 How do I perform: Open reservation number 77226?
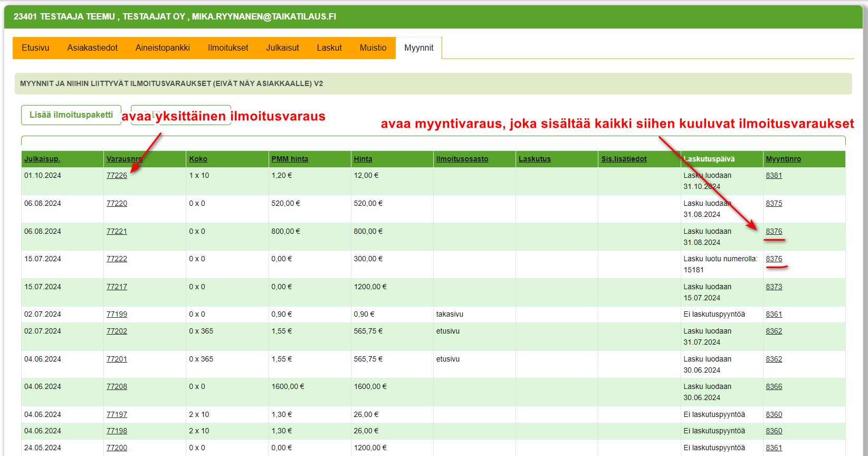pyautogui.click(x=117, y=175)
